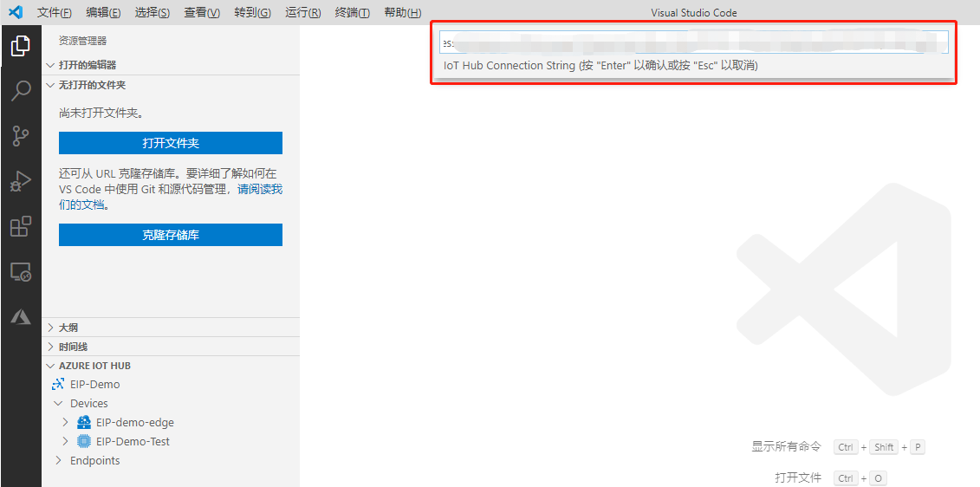The height and width of the screenshot is (487, 980).
Task: Collapse the AZURE IOT HUB section
Action: [171, 366]
